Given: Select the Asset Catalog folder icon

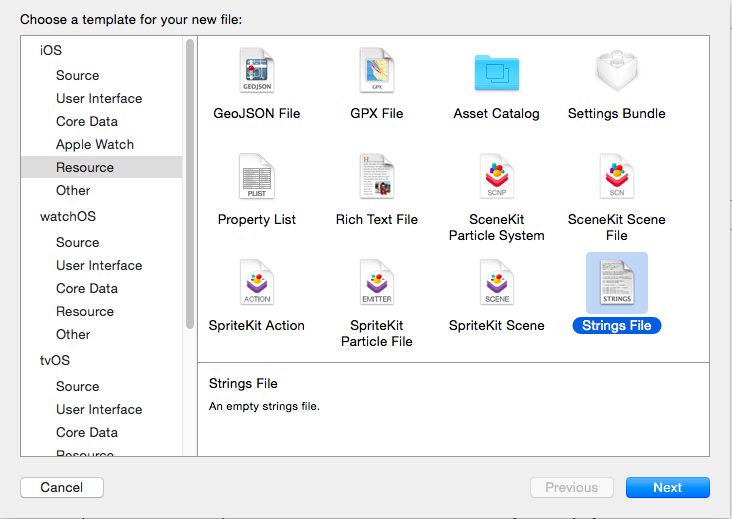Looking at the screenshot, I should click(496, 72).
